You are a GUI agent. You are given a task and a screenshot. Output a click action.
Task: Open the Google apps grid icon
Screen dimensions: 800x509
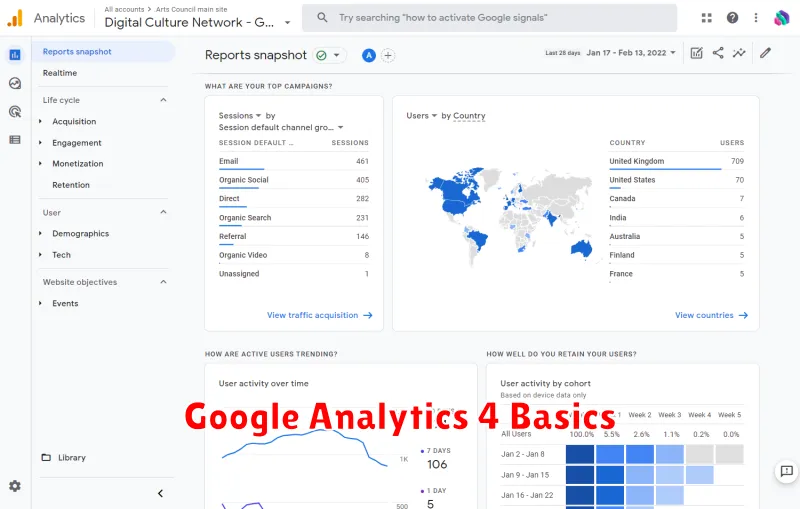coord(707,18)
